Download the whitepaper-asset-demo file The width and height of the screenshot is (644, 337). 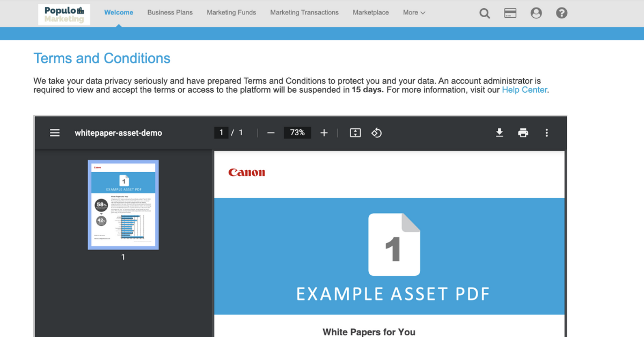pos(500,133)
